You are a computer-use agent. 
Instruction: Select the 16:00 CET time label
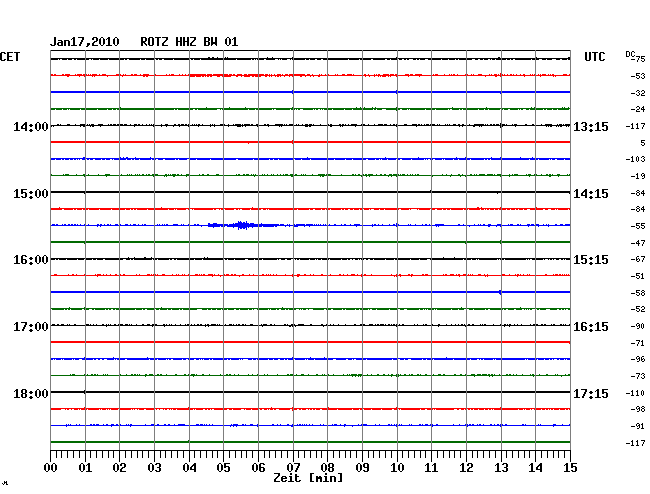coord(31,260)
